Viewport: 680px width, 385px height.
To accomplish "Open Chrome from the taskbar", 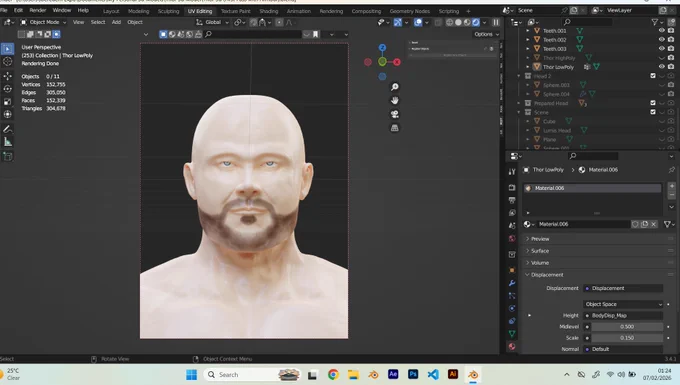I will [333, 374].
